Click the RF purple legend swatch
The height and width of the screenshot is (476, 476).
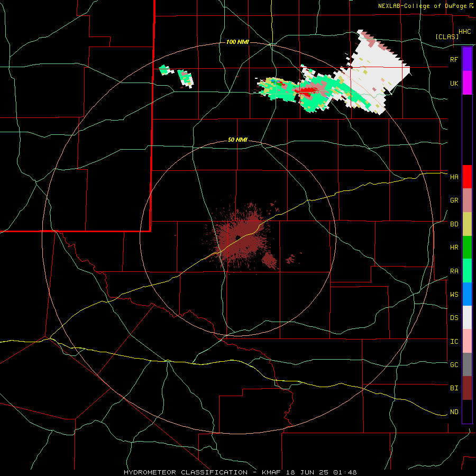[x=467, y=59]
